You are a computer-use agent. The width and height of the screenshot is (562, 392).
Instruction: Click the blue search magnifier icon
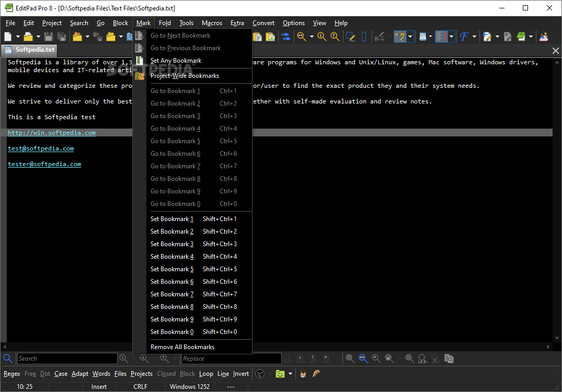coord(7,359)
